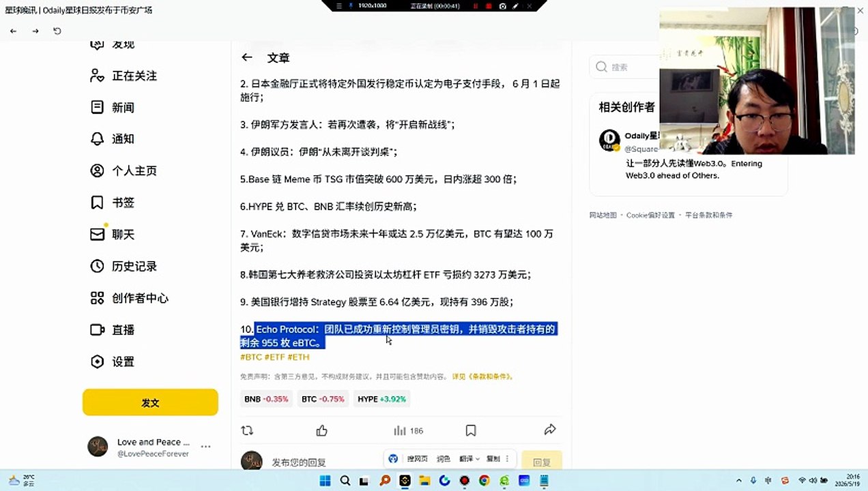Open the Windows Start button

[325, 480]
